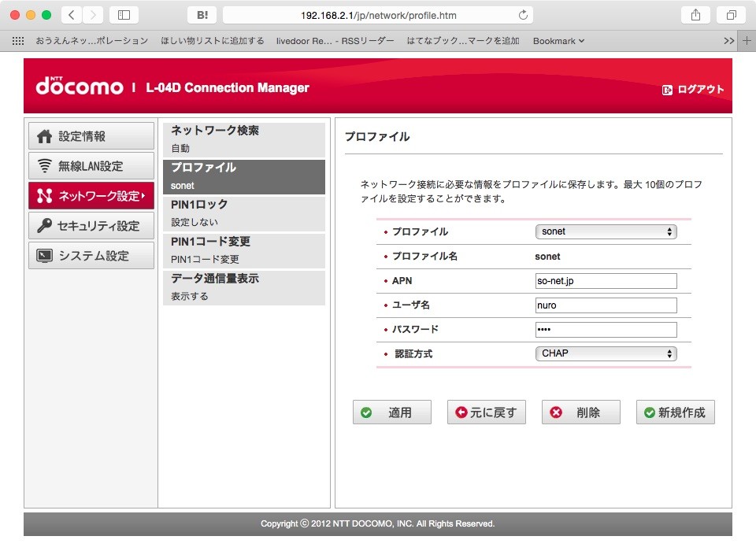Click the red arrow icon on 元に戻す
This screenshot has width=756, height=551.
pyautogui.click(x=461, y=412)
